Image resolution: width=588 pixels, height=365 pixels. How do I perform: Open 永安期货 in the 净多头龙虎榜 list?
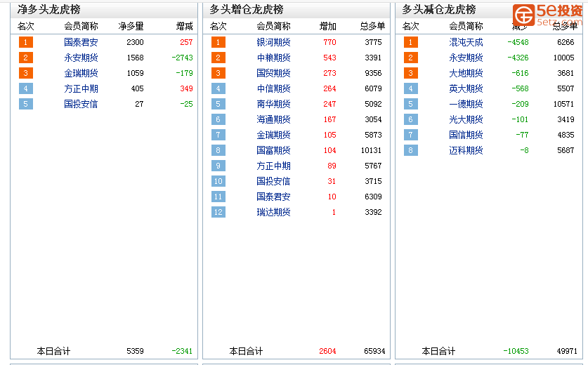point(81,58)
